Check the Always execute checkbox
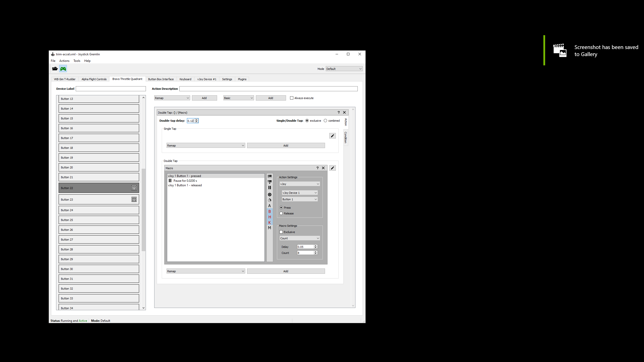Screen dimensions: 644x362 (292, 98)
